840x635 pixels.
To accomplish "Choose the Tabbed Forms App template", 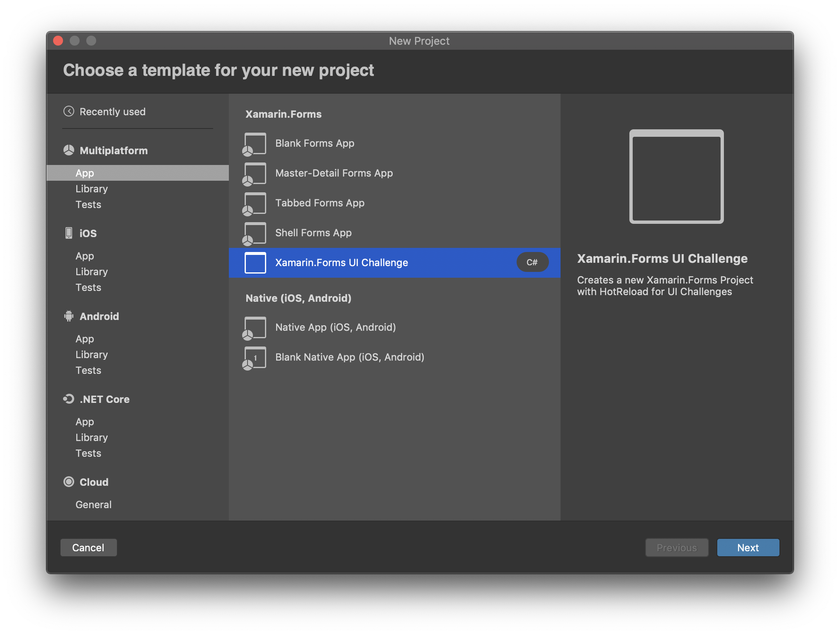I will (x=320, y=203).
